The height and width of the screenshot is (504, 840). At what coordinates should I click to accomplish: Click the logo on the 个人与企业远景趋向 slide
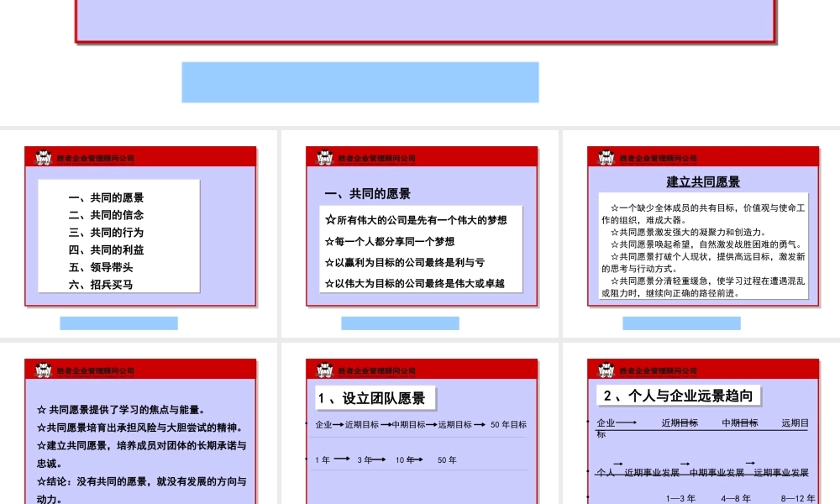pos(606,370)
